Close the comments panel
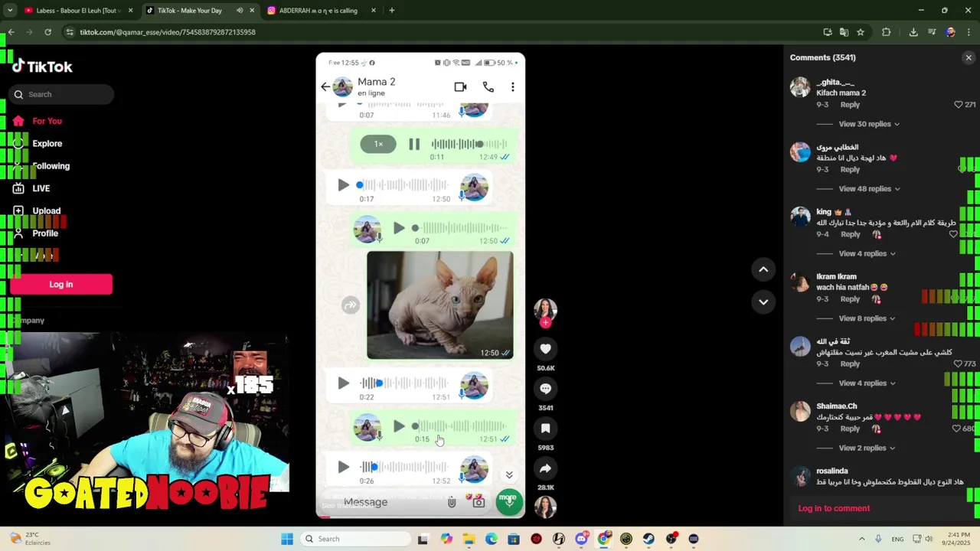This screenshot has height=551, width=980. (969, 57)
